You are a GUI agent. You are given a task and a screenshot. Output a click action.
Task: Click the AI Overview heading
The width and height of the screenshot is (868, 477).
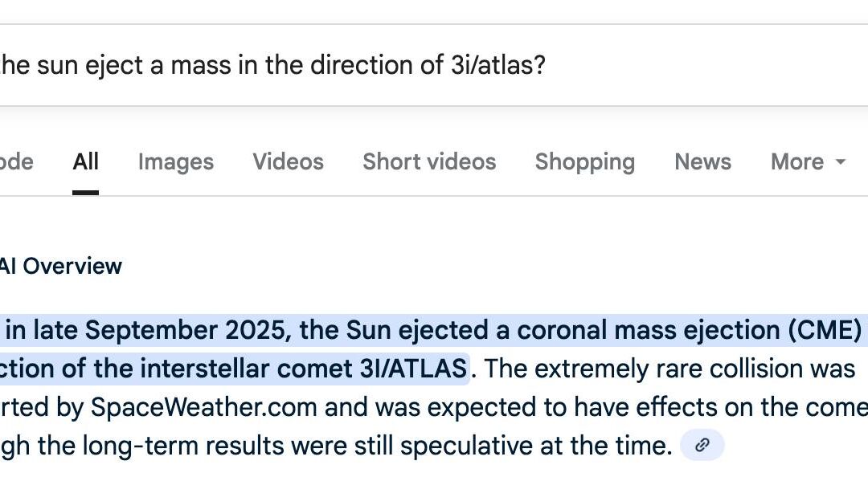(61, 267)
